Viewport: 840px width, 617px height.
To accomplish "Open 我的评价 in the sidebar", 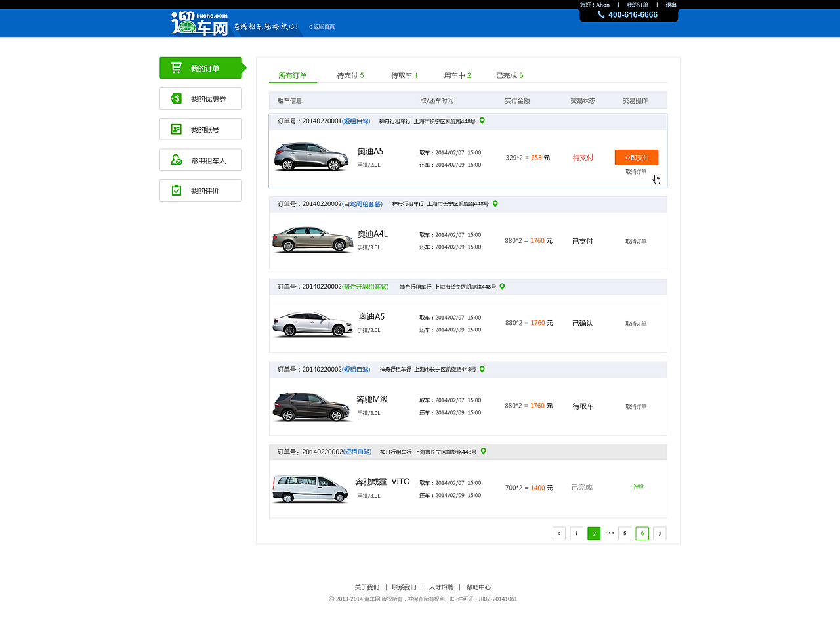I will click(201, 190).
